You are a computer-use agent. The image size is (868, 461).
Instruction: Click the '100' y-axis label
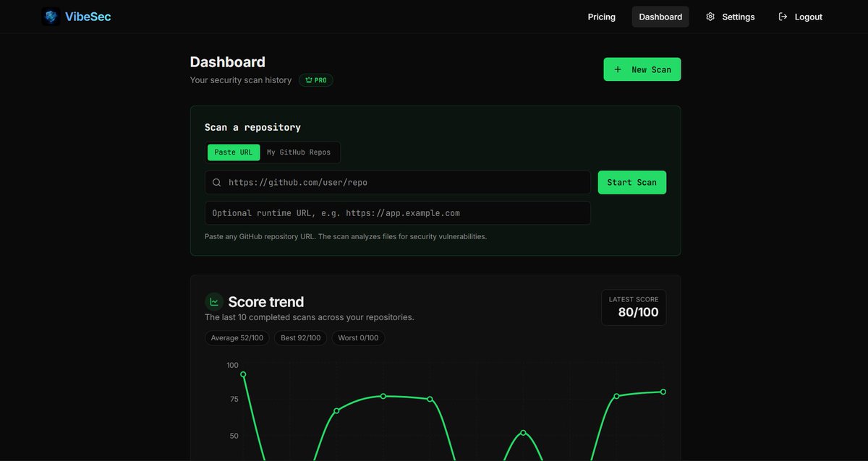[x=232, y=366]
